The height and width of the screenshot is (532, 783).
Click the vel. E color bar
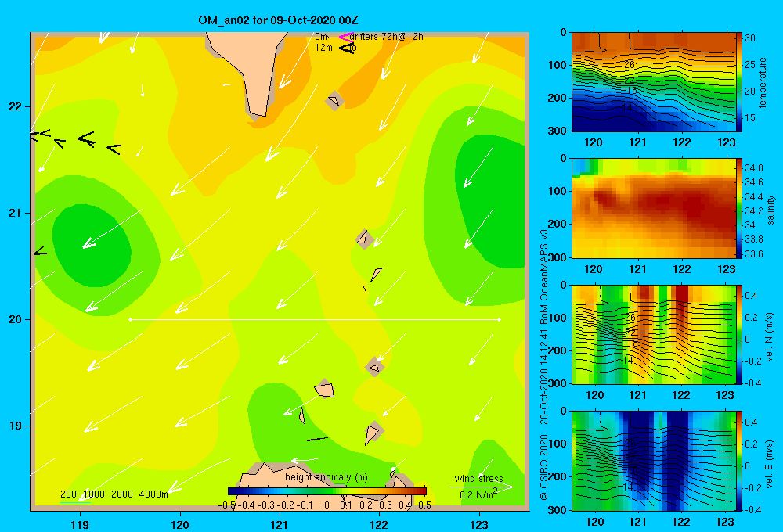tap(738, 461)
